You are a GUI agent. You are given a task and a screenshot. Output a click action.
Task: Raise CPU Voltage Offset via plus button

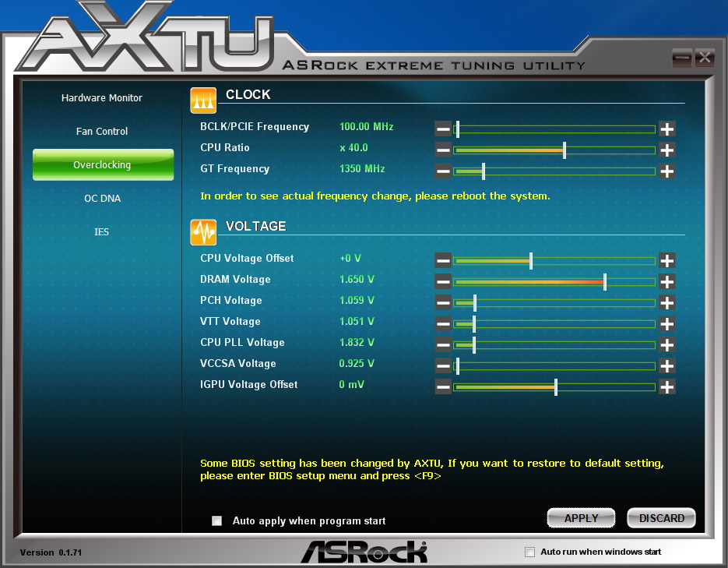(x=666, y=260)
